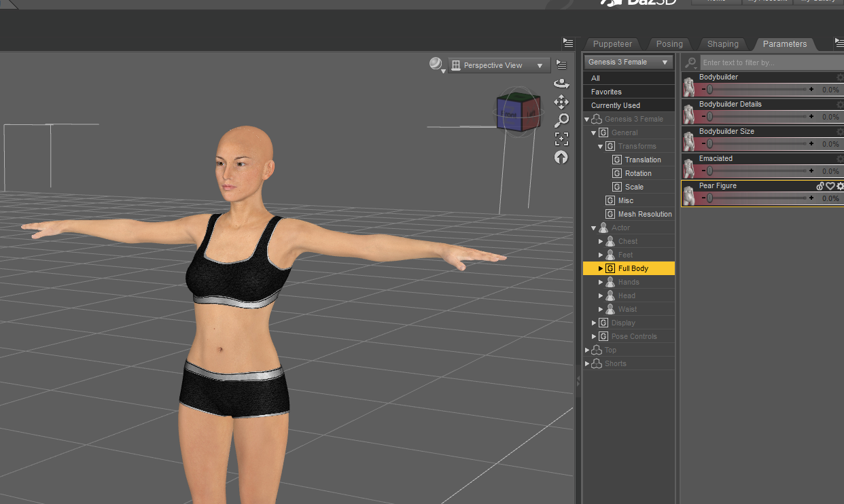Click the view cube Front face
The width and height of the screenshot is (844, 504).
pyautogui.click(x=508, y=114)
